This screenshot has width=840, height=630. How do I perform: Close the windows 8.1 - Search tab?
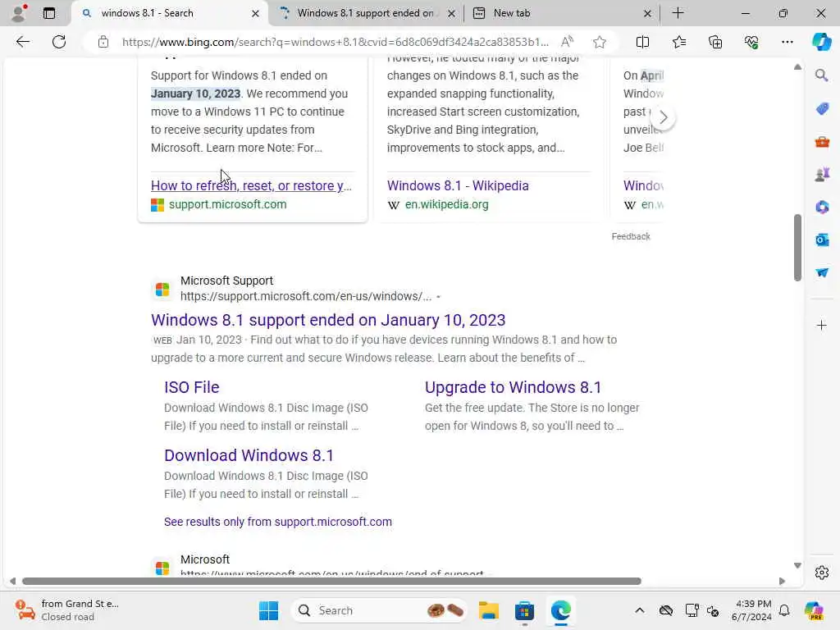(x=256, y=13)
